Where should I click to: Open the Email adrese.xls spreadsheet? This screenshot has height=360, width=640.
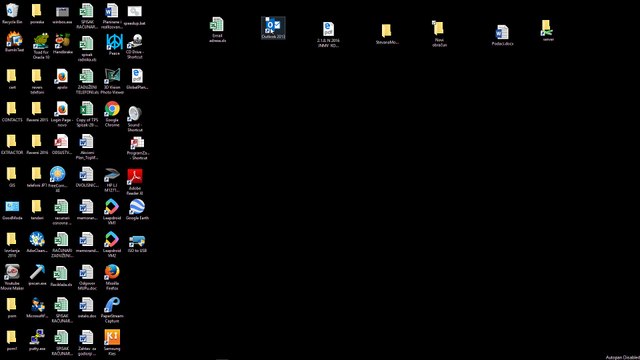(218, 30)
